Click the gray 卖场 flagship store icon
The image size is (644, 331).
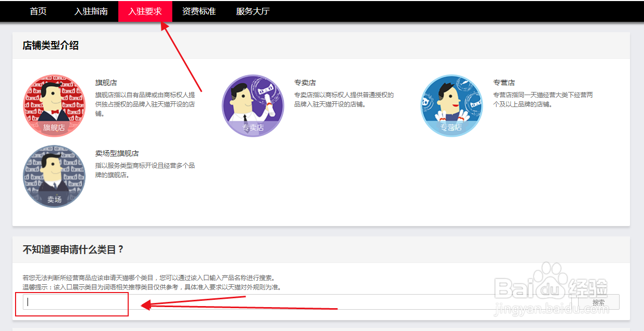click(x=54, y=176)
